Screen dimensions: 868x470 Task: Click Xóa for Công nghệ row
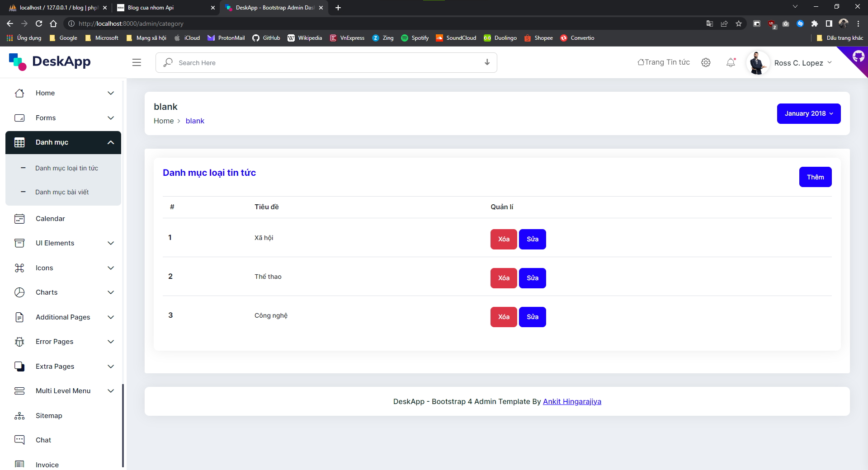(x=504, y=317)
